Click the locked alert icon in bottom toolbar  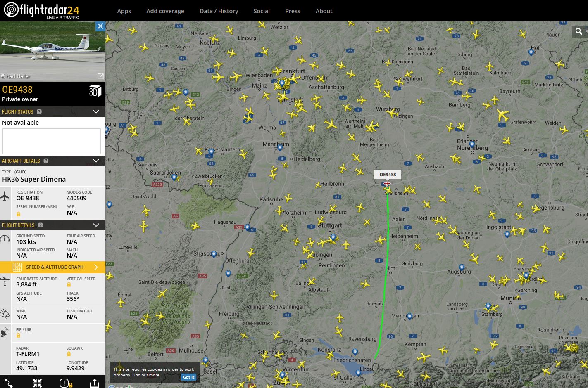click(66, 383)
